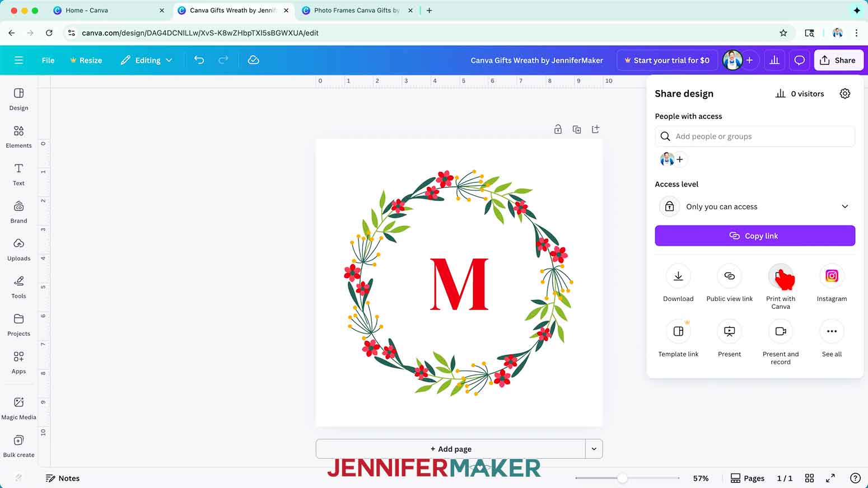Image resolution: width=868 pixels, height=488 pixels.
Task: Undo the last action
Action: [x=199, y=60]
